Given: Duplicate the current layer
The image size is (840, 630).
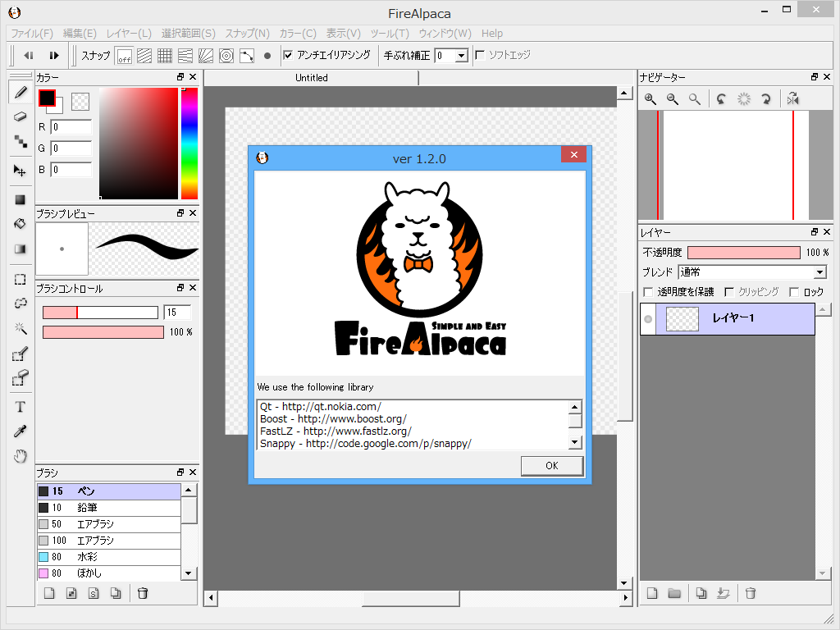Looking at the screenshot, I should tap(701, 593).
